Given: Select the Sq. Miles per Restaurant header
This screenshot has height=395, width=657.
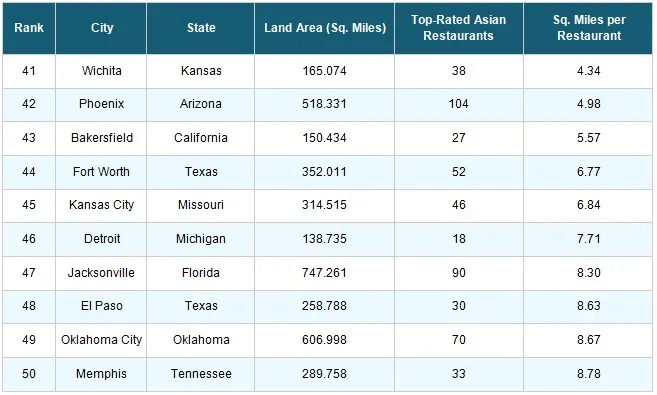Looking at the screenshot, I should pyautogui.click(x=588, y=28).
